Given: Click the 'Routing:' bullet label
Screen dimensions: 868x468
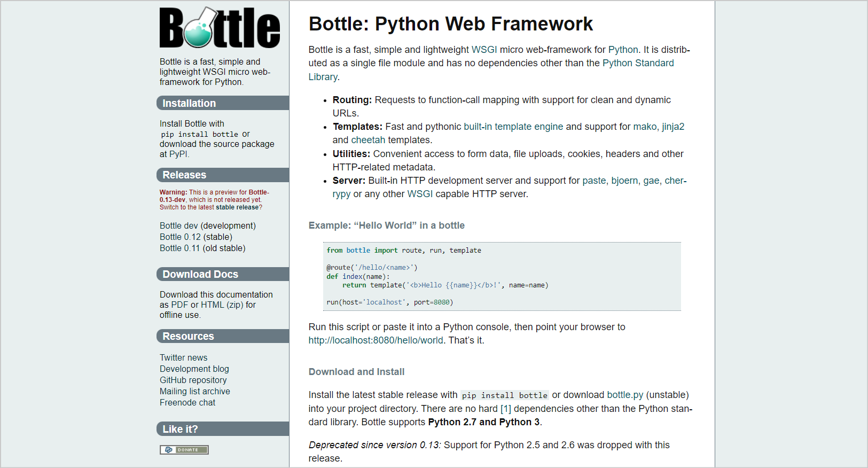Looking at the screenshot, I should [353, 100].
